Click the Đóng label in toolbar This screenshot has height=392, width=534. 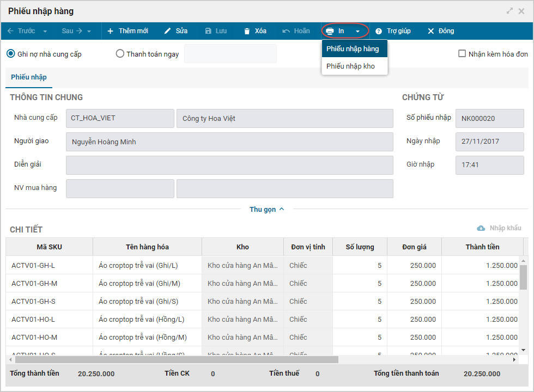click(x=446, y=31)
